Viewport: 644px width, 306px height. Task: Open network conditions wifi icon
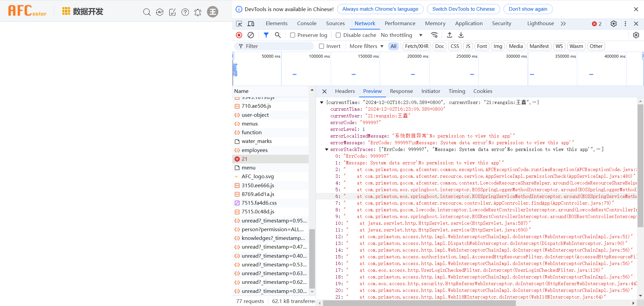click(x=434, y=35)
